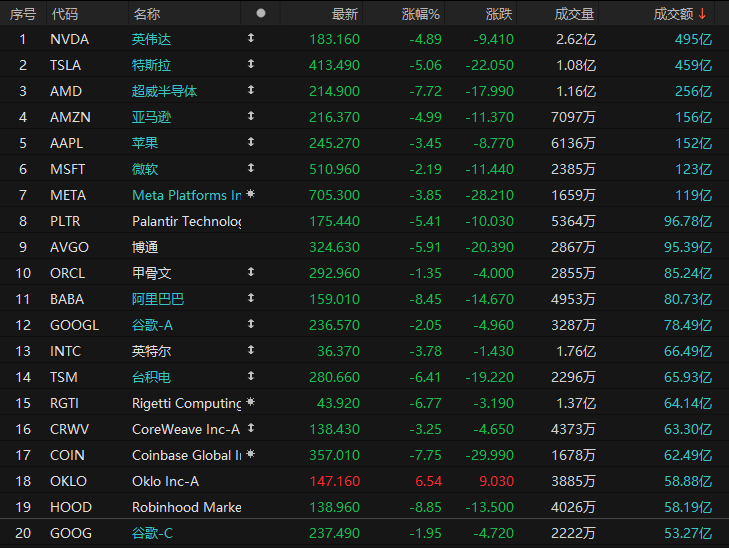Click AMD volume 1.16亿

click(576, 91)
